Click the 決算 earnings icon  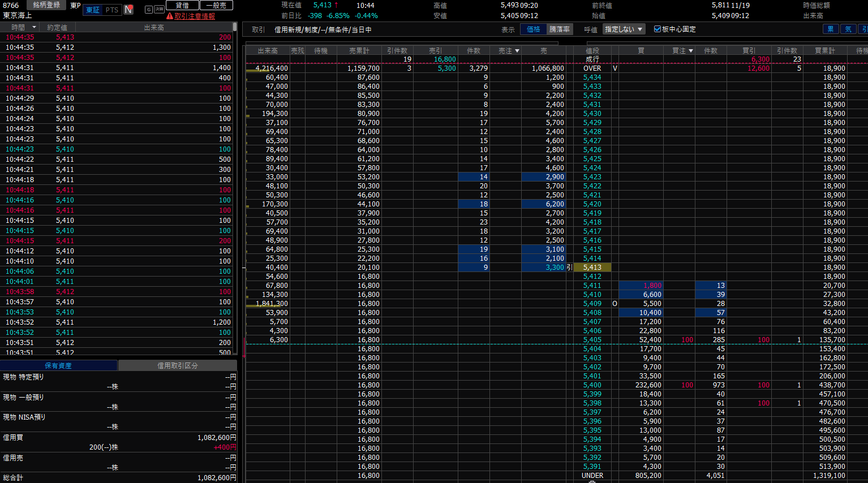159,10
